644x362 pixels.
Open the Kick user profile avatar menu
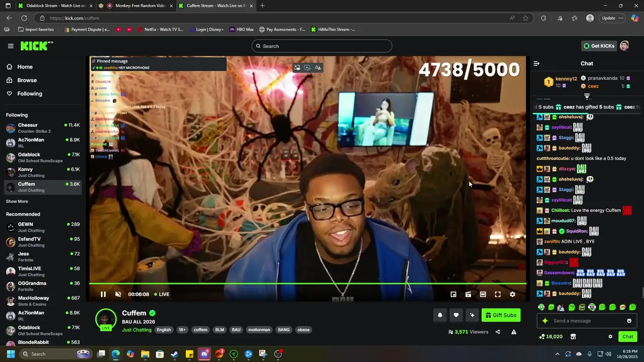point(624,46)
